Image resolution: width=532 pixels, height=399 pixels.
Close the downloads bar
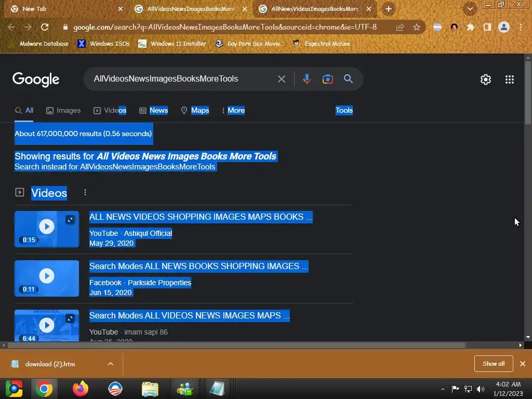(523, 364)
